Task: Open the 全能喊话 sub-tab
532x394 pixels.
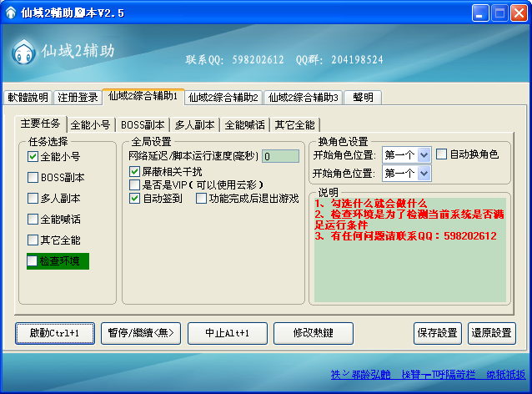Action: [x=244, y=125]
